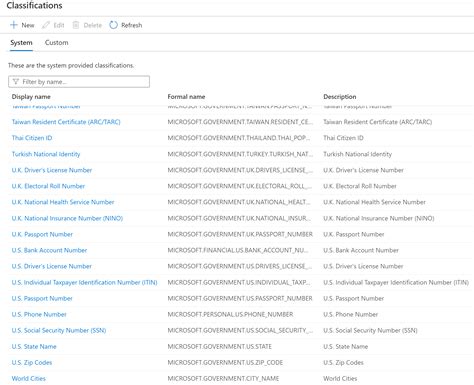The width and height of the screenshot is (474, 385).
Task: Open Taiwan Resident Certificate (ARC/TARC) classification
Action: [x=66, y=122]
